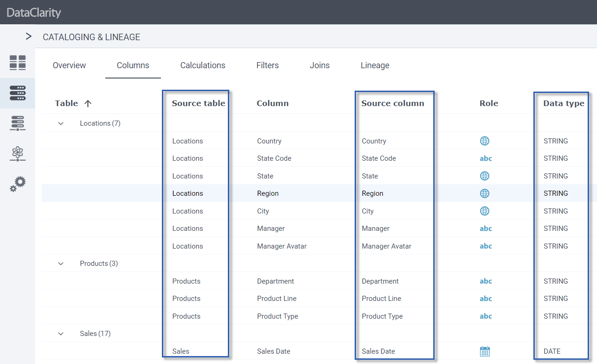The width and height of the screenshot is (597, 364).
Task: Click the Source table cell for Country row
Action: (x=188, y=141)
